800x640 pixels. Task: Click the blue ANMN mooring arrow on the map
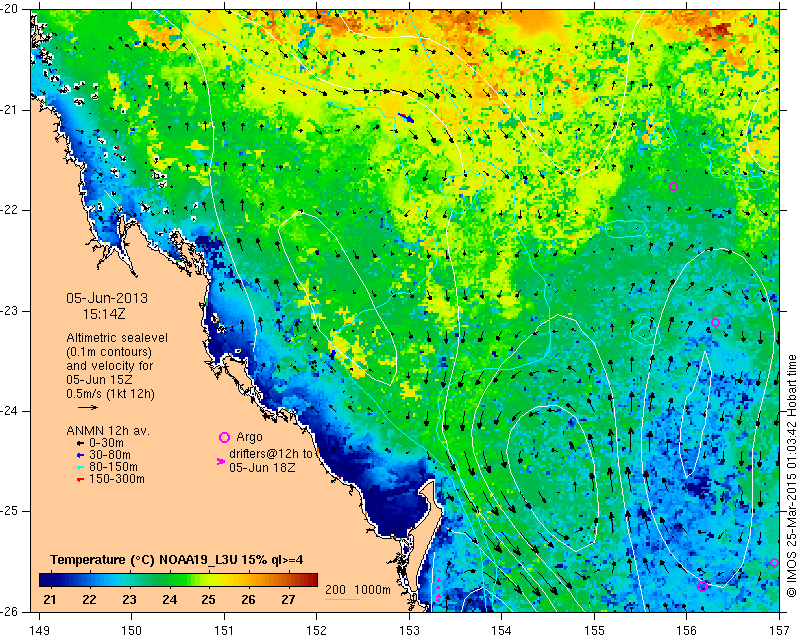point(406,118)
